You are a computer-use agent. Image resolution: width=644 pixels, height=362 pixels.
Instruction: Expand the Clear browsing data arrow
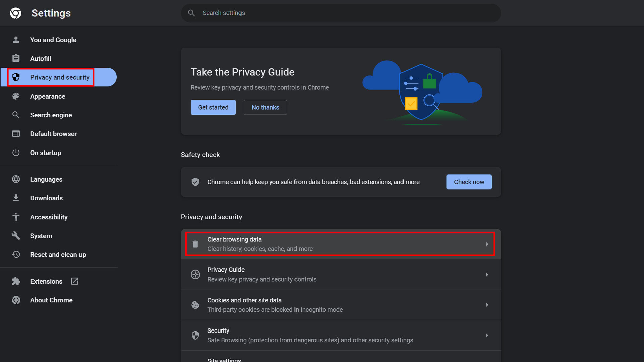487,244
